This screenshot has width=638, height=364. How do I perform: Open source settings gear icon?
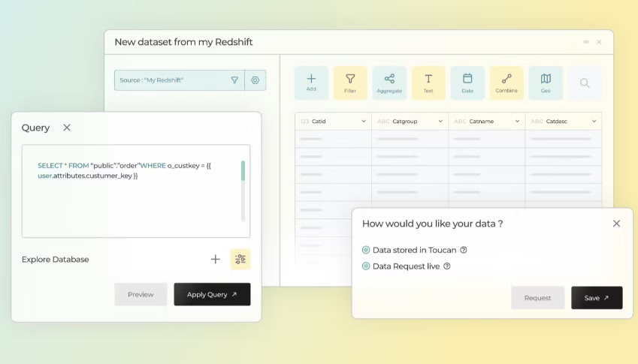(x=256, y=80)
